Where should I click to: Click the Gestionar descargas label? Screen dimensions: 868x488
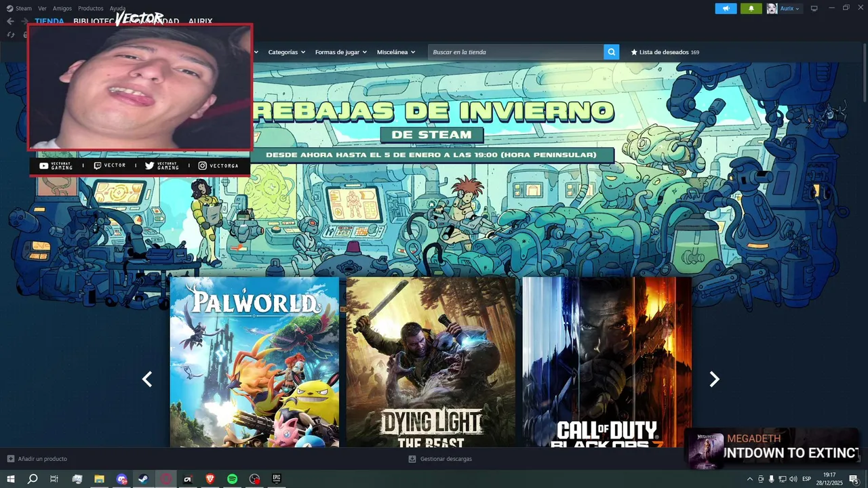[446, 459]
